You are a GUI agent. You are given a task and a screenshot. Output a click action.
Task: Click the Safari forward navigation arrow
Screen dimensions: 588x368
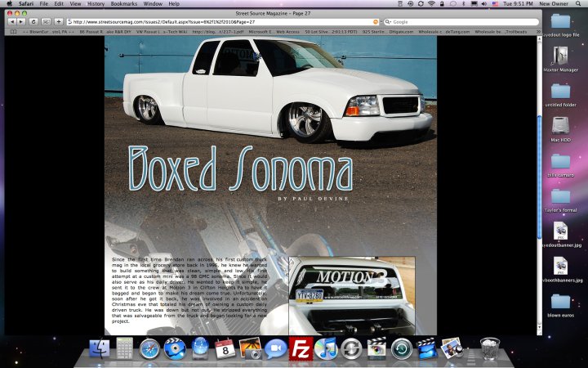coord(21,21)
